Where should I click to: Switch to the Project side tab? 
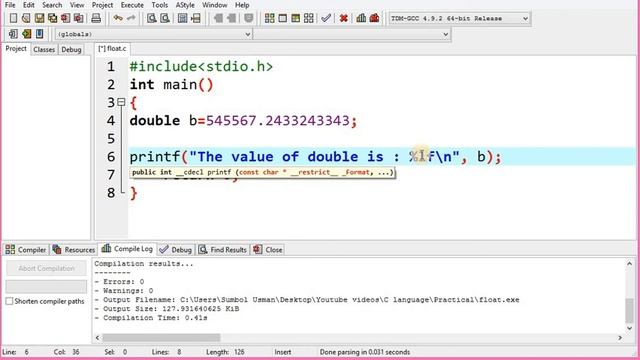coord(16,49)
